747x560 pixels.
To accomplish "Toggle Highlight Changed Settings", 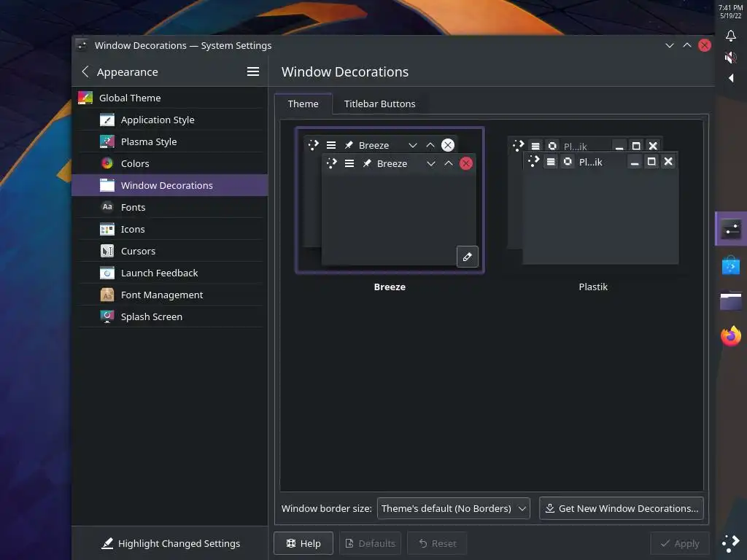I will pyautogui.click(x=171, y=544).
